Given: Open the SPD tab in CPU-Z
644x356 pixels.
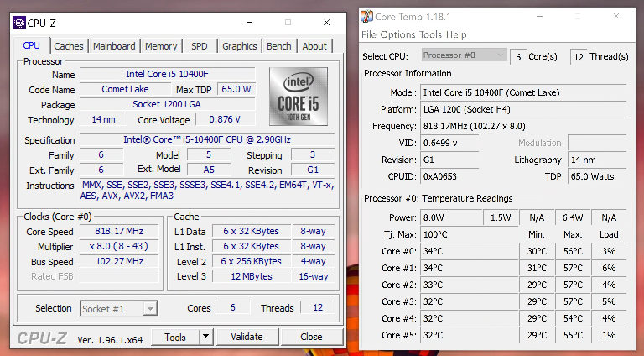Looking at the screenshot, I should coord(200,46).
